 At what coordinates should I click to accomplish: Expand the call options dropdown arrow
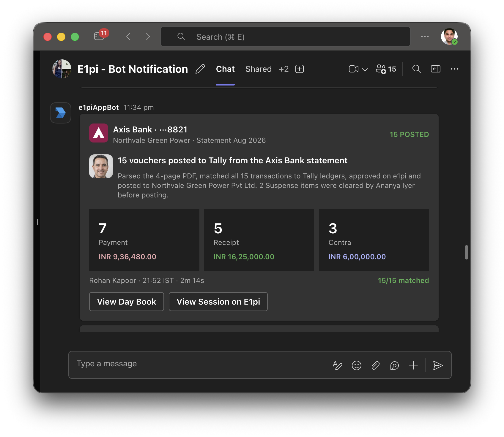click(365, 69)
